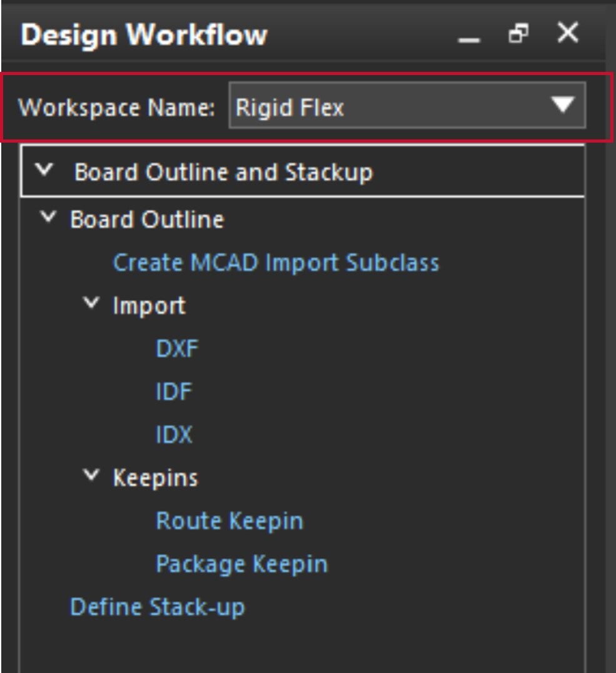Click the Workspace Name label
The height and width of the screenshot is (673, 616).
pyautogui.click(x=116, y=108)
